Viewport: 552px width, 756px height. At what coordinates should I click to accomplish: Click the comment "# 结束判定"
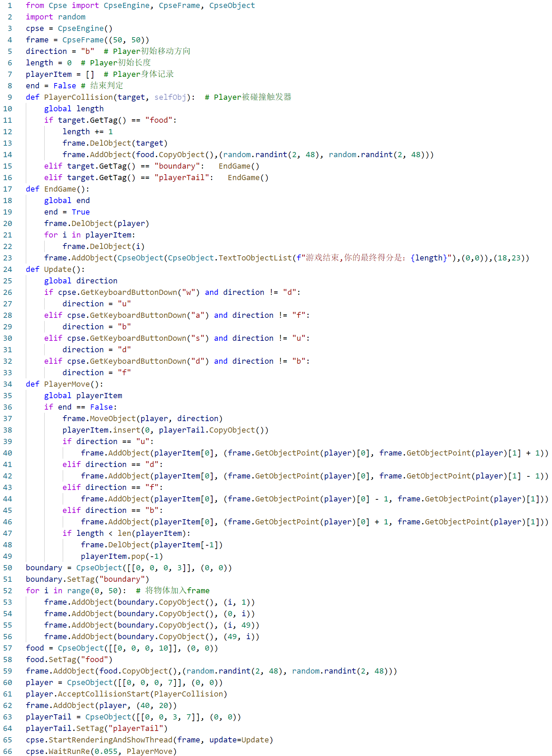pyautogui.click(x=102, y=86)
